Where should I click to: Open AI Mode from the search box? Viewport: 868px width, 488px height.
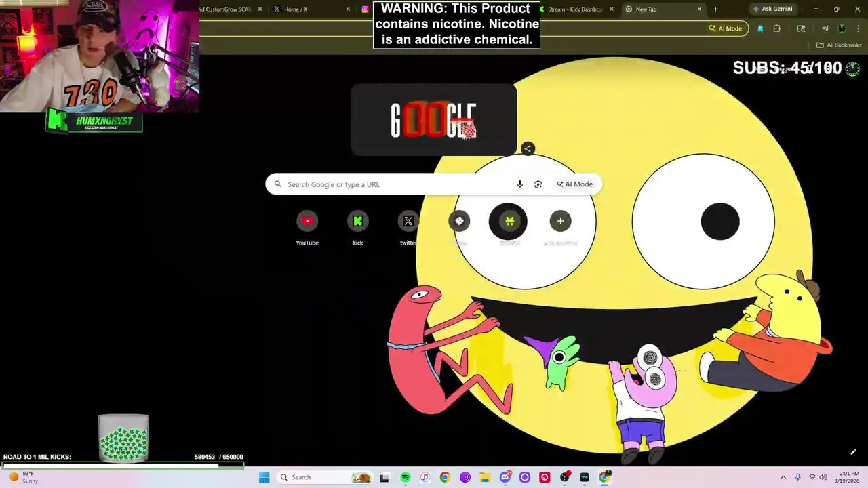575,184
